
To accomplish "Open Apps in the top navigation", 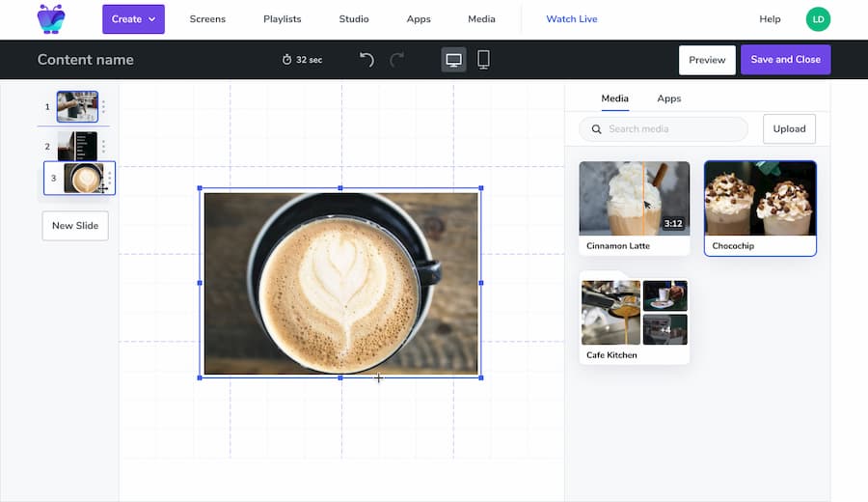I will [419, 19].
